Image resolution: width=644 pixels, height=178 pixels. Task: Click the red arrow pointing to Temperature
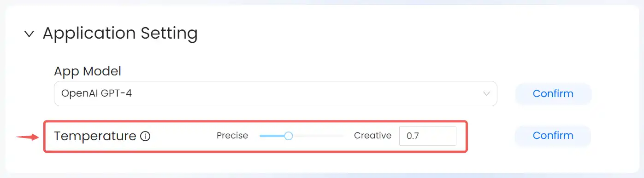click(x=28, y=137)
